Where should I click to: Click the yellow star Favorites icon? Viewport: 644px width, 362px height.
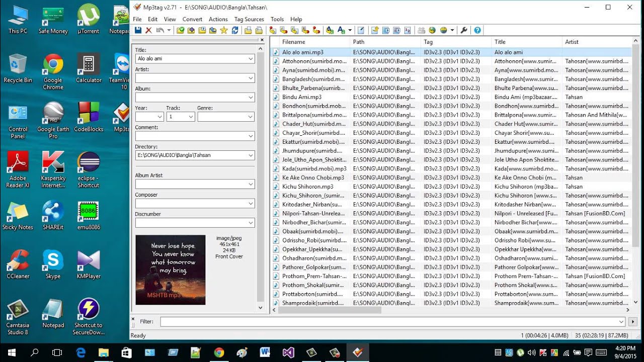tap(224, 30)
